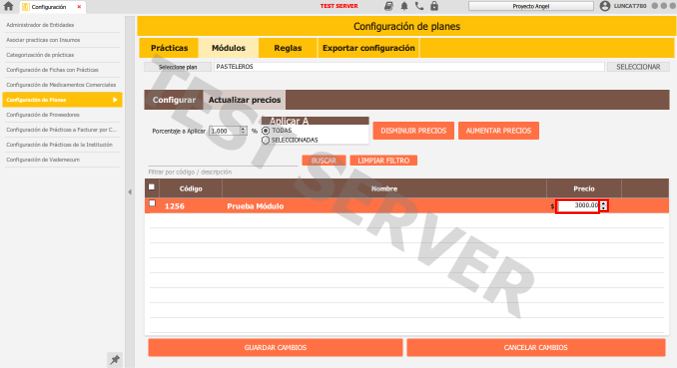Click the plan field showing PASTELEROS
This screenshot has width=677, height=368.
(409, 67)
